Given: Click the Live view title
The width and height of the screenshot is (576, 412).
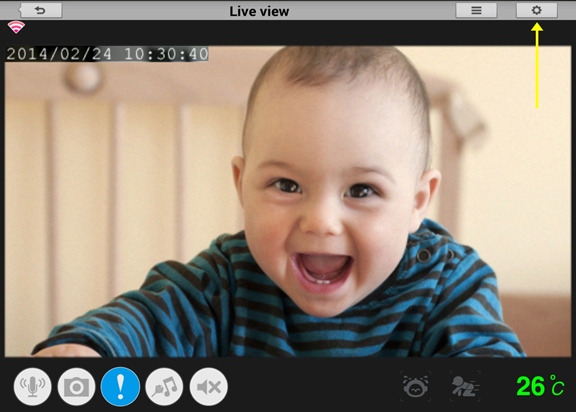Looking at the screenshot, I should pos(259,11).
